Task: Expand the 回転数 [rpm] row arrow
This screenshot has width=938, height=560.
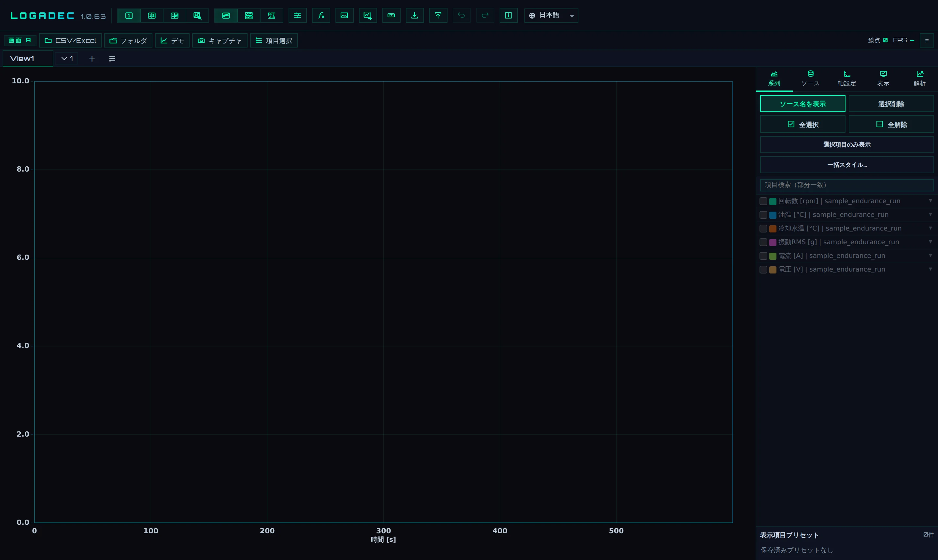Action: 931,201
